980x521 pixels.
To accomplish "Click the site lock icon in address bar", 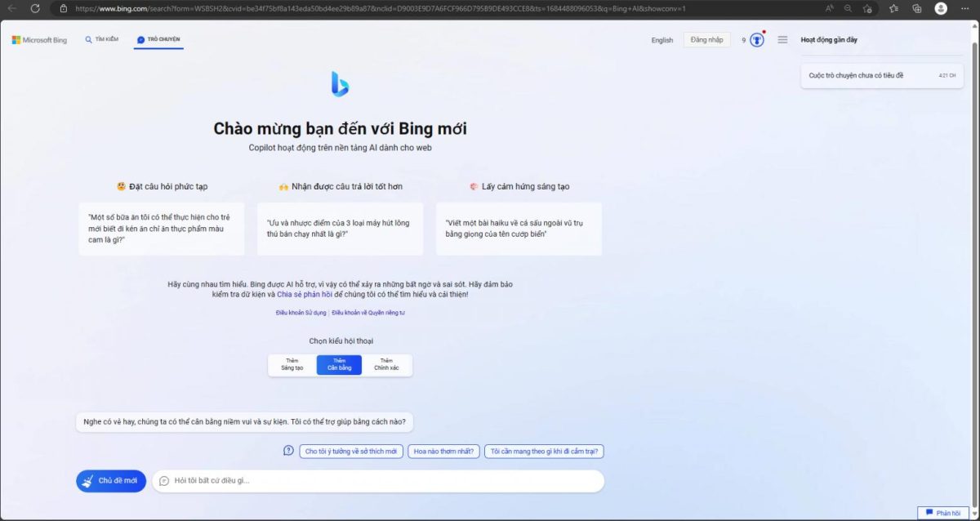I will tap(64, 8).
